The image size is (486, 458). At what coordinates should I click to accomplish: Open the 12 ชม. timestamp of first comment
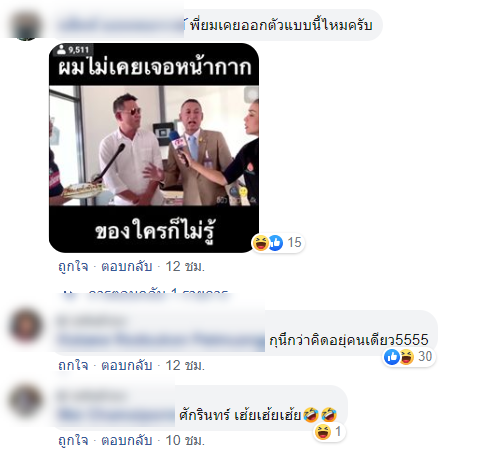tap(185, 267)
